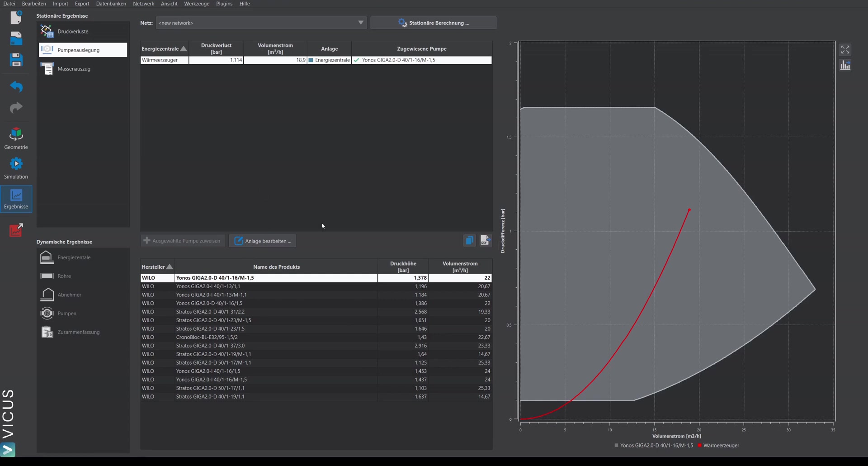
Task: Click the red Wärmeerzeuger legend swatch
Action: pos(700,446)
